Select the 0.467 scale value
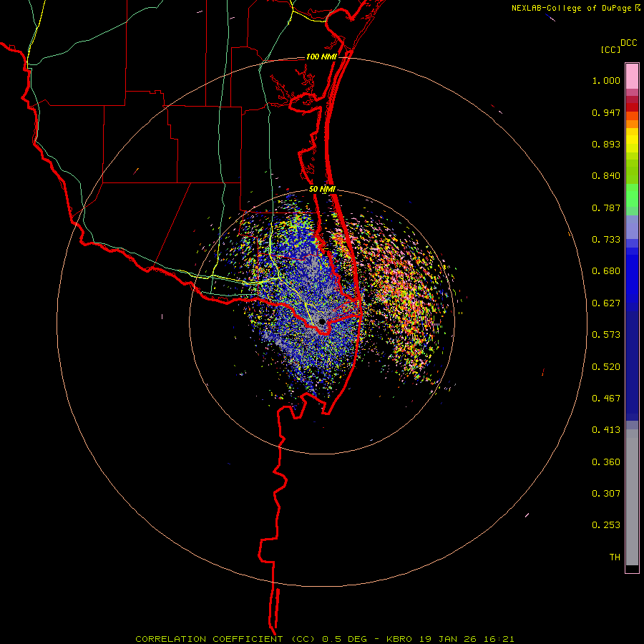This screenshot has width=644, height=644. (606, 399)
